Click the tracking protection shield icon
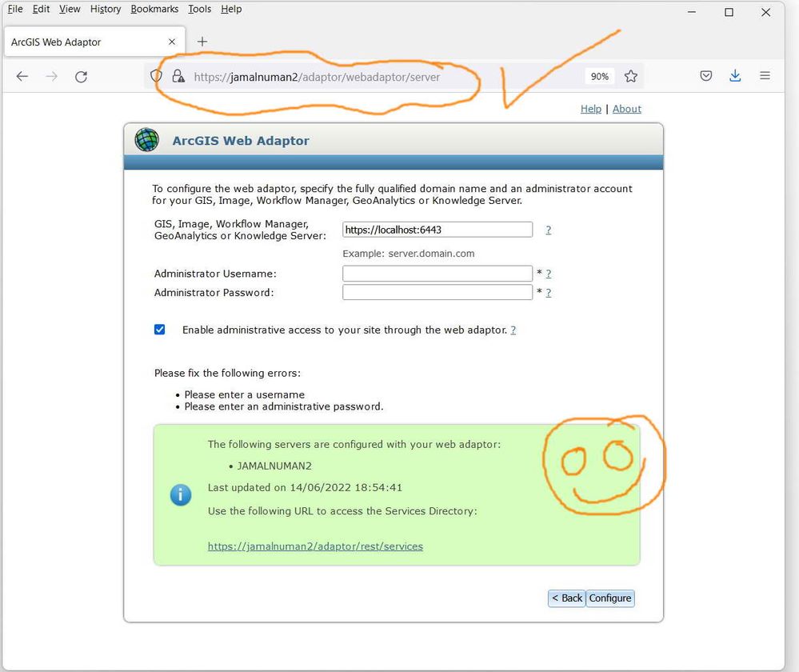 157,77
